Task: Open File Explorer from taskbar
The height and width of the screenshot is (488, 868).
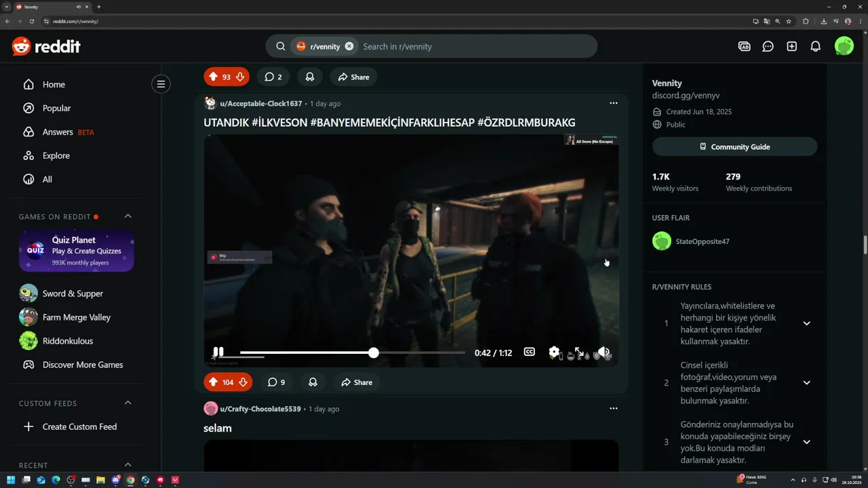Action: point(100,480)
